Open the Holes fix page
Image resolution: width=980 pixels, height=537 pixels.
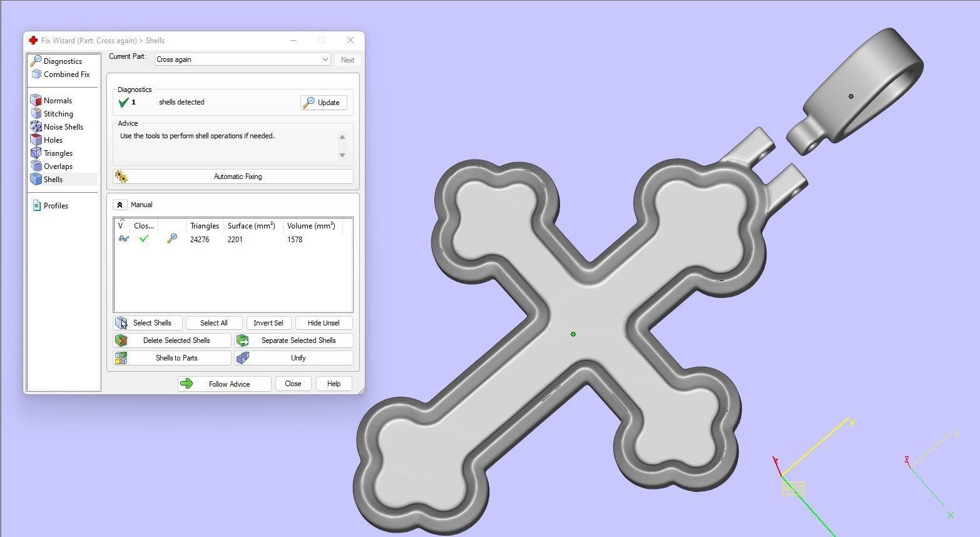53,140
